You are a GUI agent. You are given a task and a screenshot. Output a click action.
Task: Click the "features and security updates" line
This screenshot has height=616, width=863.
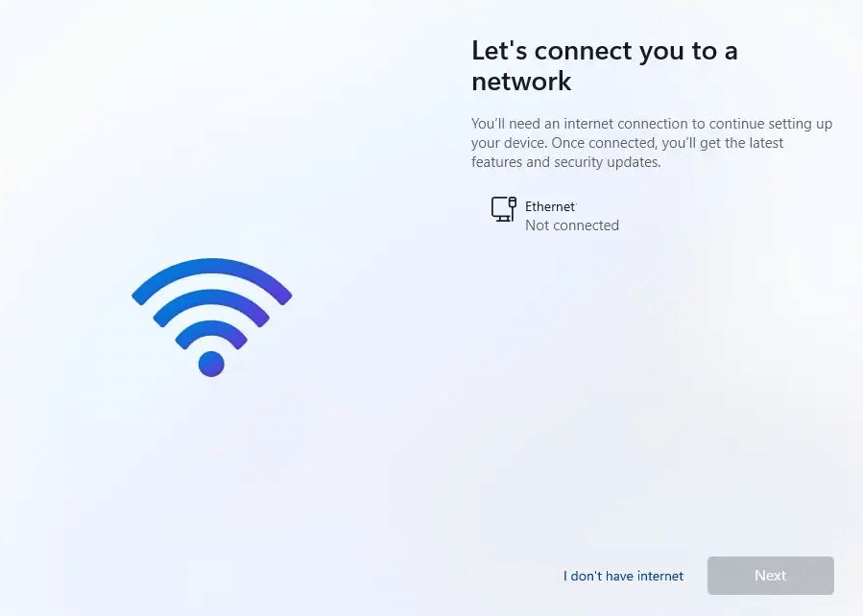pyautogui.click(x=565, y=162)
